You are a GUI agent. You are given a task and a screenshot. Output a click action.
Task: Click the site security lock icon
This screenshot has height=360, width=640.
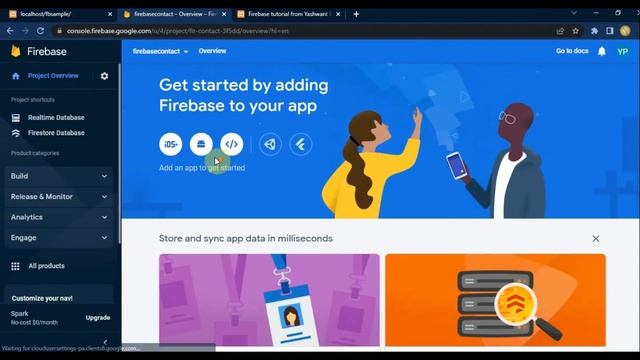60,31
